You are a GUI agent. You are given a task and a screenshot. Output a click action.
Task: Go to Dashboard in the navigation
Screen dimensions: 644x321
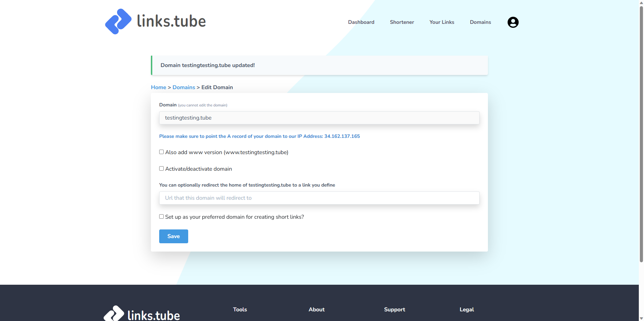(361, 22)
